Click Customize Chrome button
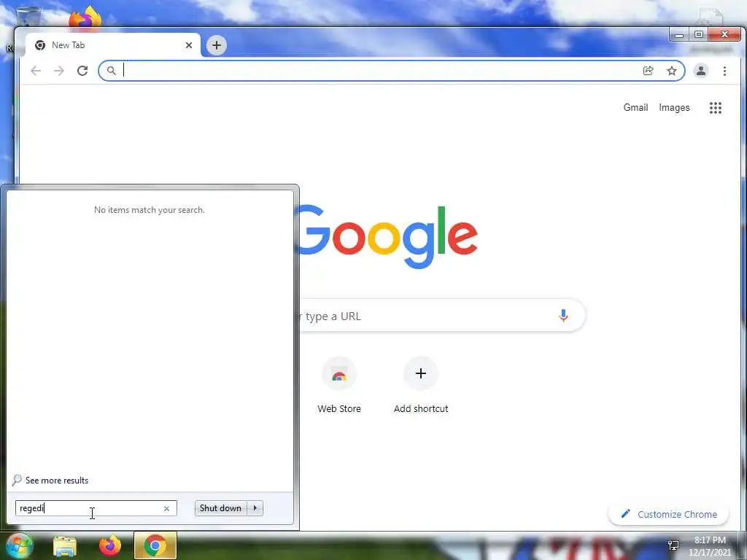The image size is (747, 560). 669,514
